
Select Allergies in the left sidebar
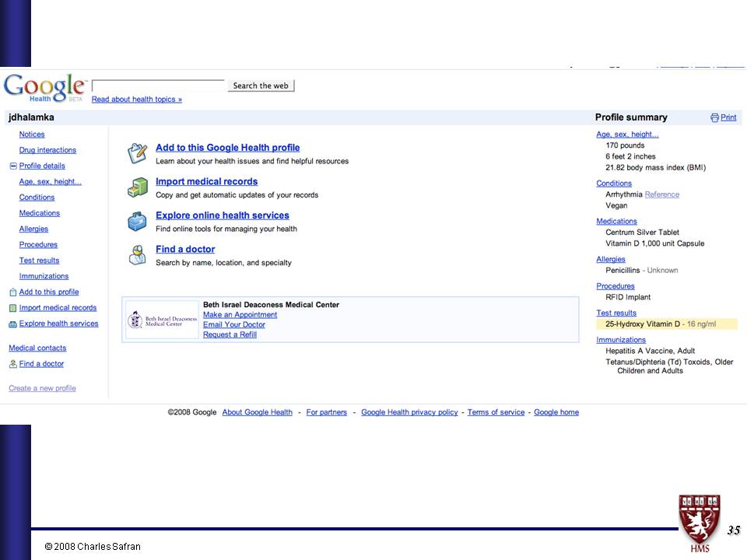(x=33, y=229)
